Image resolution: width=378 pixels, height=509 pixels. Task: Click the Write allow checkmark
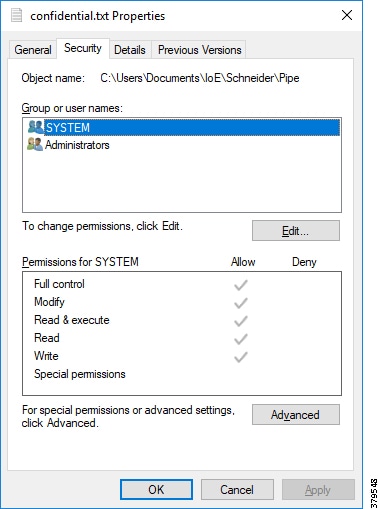241,357
